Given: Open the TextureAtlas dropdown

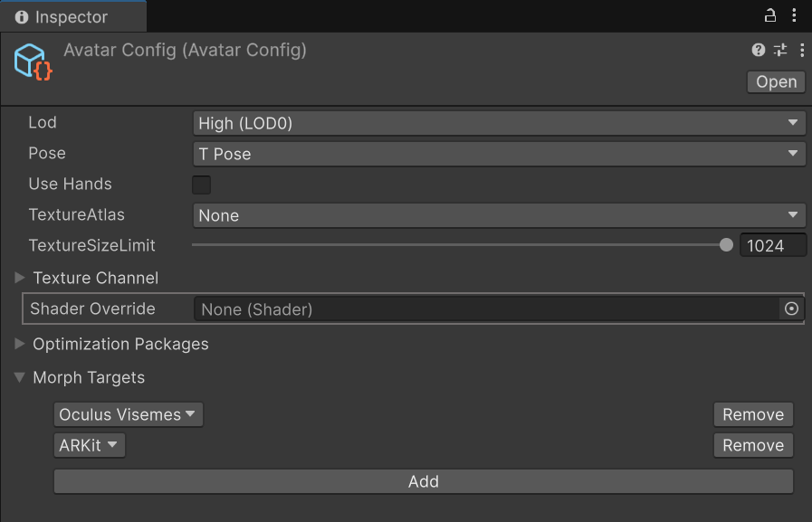Looking at the screenshot, I should pos(499,215).
